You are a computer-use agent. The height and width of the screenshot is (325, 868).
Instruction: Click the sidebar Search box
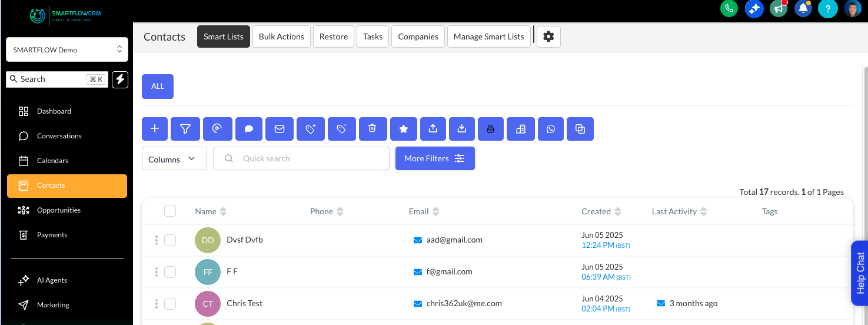(x=57, y=79)
